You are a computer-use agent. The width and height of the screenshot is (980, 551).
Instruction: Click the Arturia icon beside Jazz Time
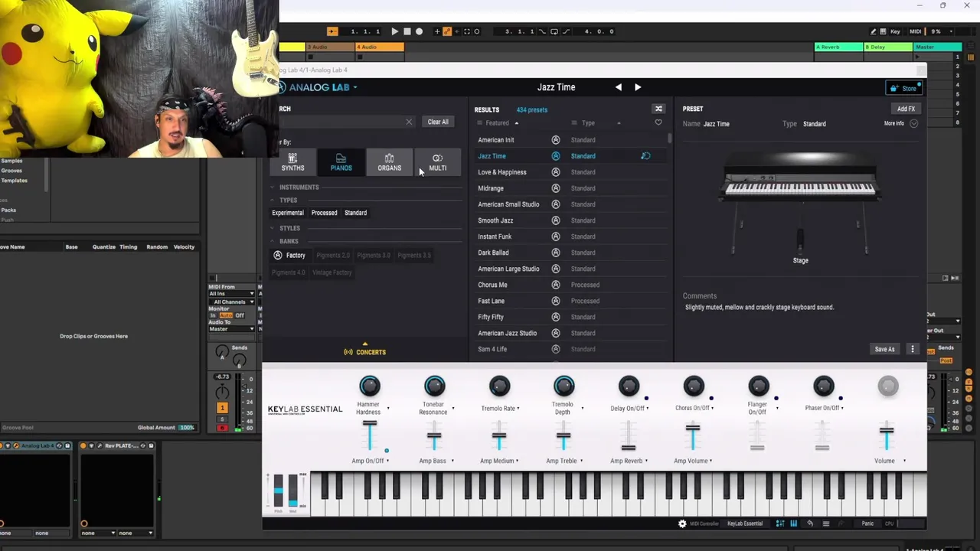(x=556, y=156)
